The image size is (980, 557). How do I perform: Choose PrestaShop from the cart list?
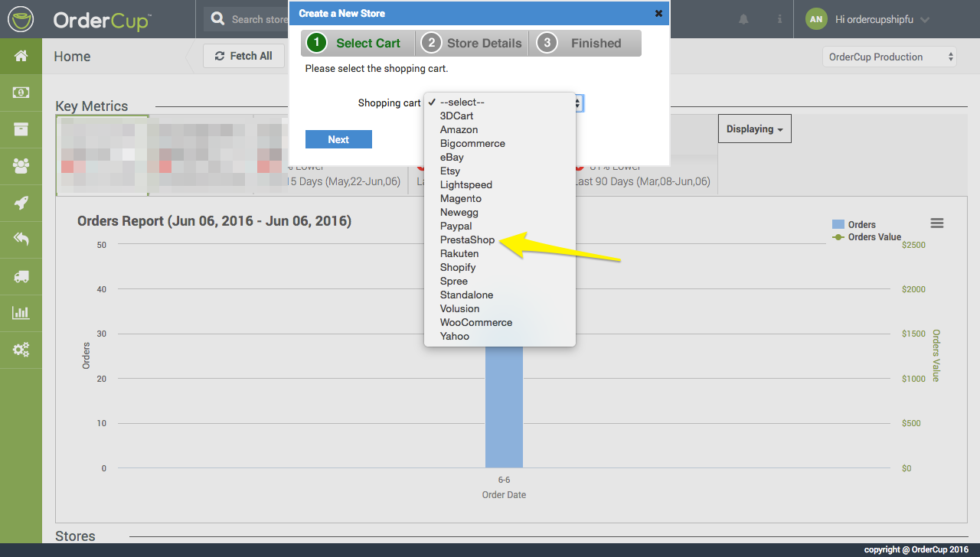click(x=500, y=239)
